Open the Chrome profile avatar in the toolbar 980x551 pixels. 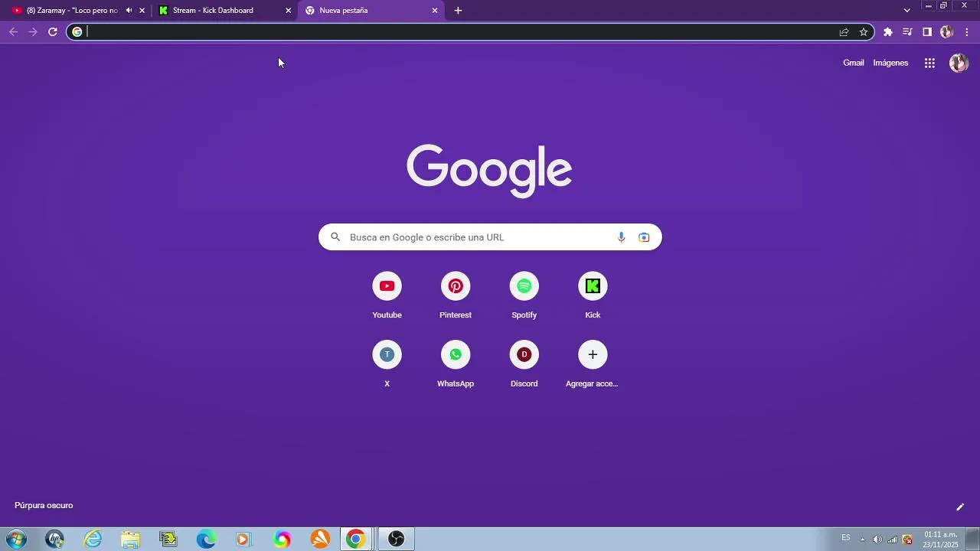click(x=947, y=32)
